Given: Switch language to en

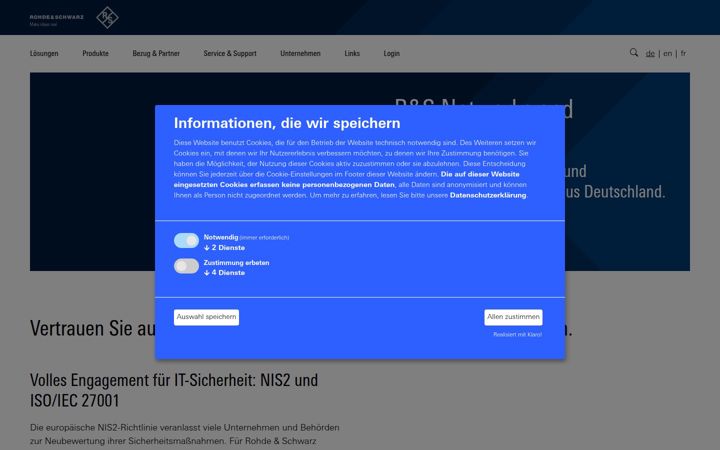Looking at the screenshot, I should 668,53.
